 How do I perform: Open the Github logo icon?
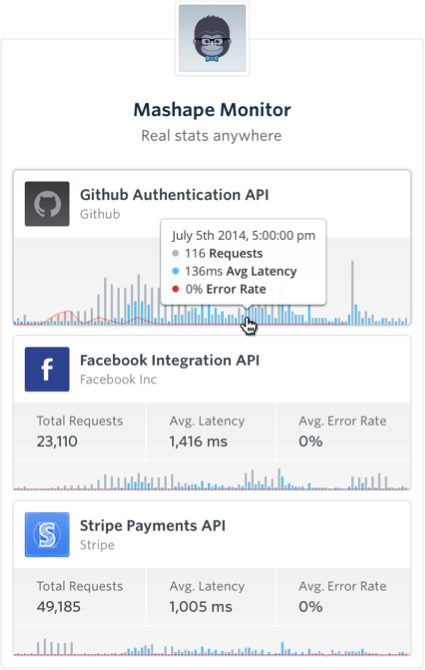click(47, 204)
